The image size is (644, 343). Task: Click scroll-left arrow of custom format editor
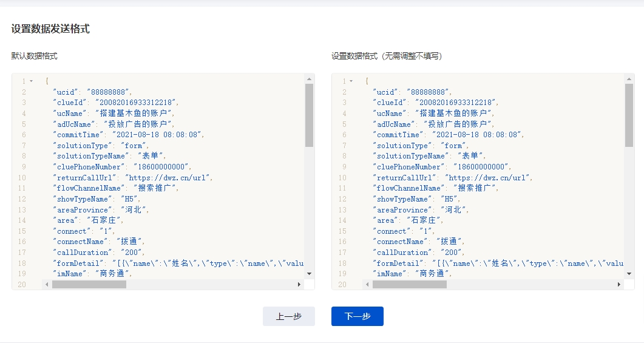[367, 284]
